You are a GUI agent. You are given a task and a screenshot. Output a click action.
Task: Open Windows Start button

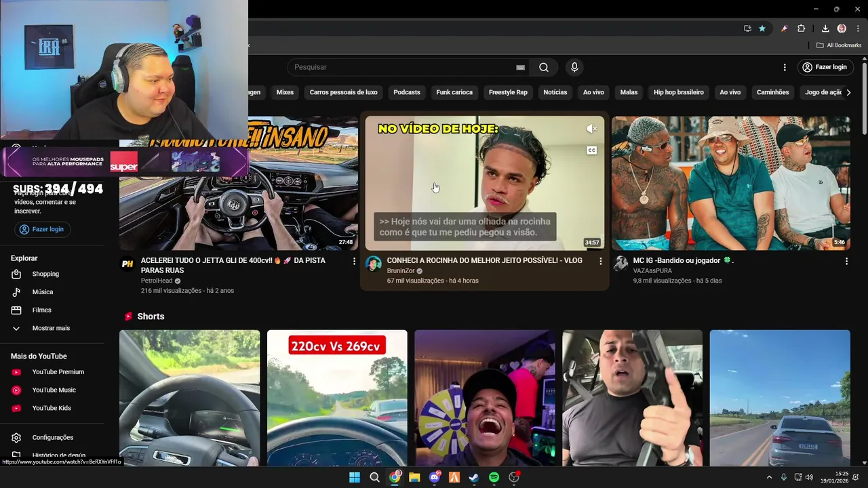tap(354, 477)
